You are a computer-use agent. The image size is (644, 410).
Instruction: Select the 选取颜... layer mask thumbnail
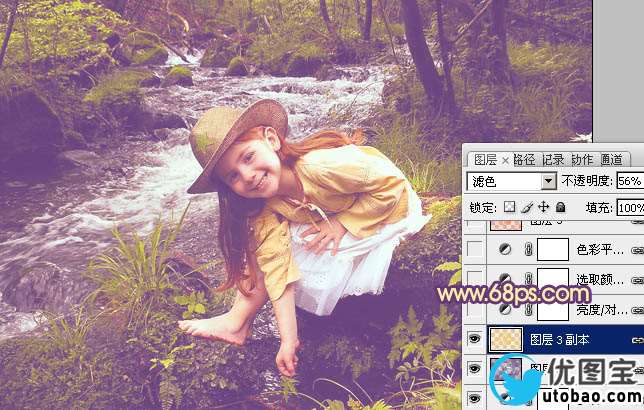tap(553, 279)
